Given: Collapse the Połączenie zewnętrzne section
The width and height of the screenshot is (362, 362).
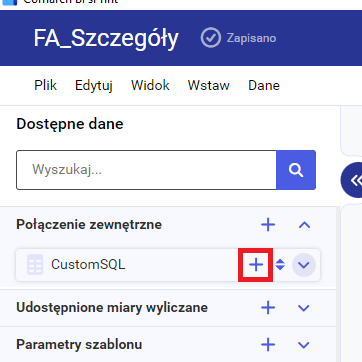Looking at the screenshot, I should (304, 225).
